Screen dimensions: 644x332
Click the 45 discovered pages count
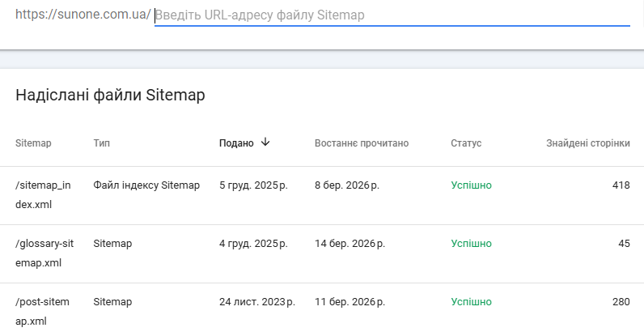coord(624,244)
